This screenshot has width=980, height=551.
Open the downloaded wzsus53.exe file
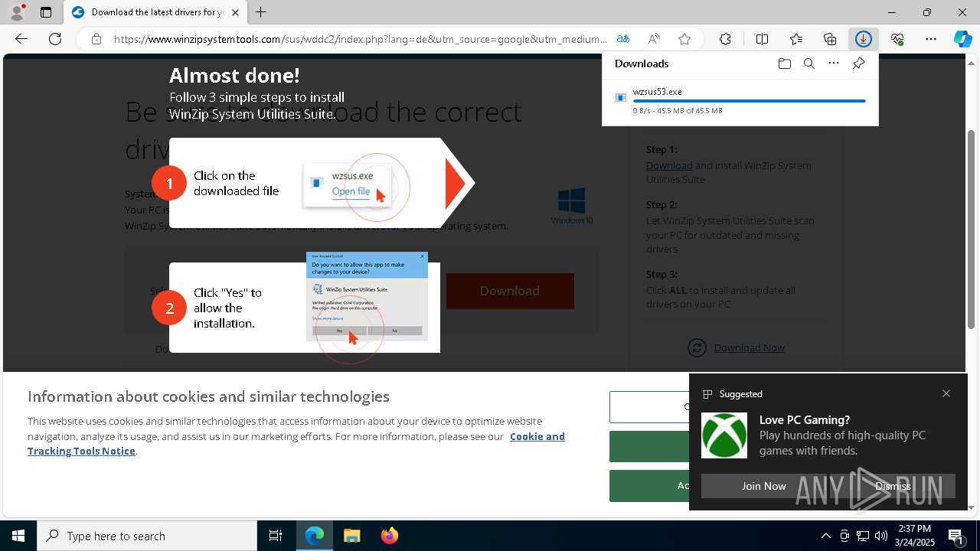coord(657,92)
